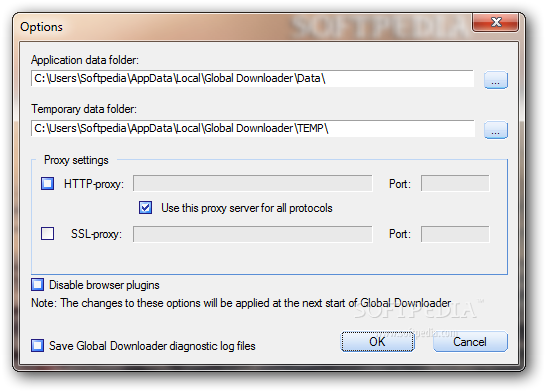
Task: Uncheck Use this proxy server for all protocols
Action: point(145,208)
